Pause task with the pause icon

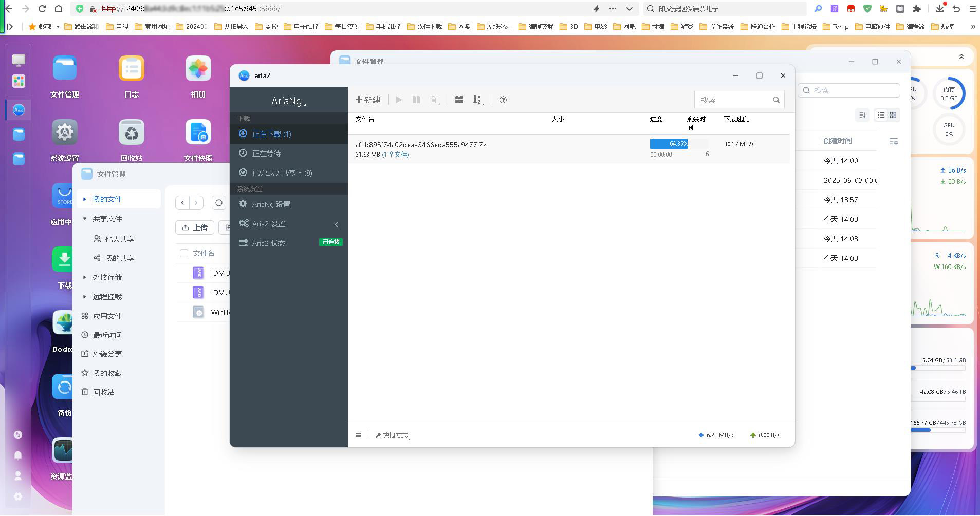416,100
